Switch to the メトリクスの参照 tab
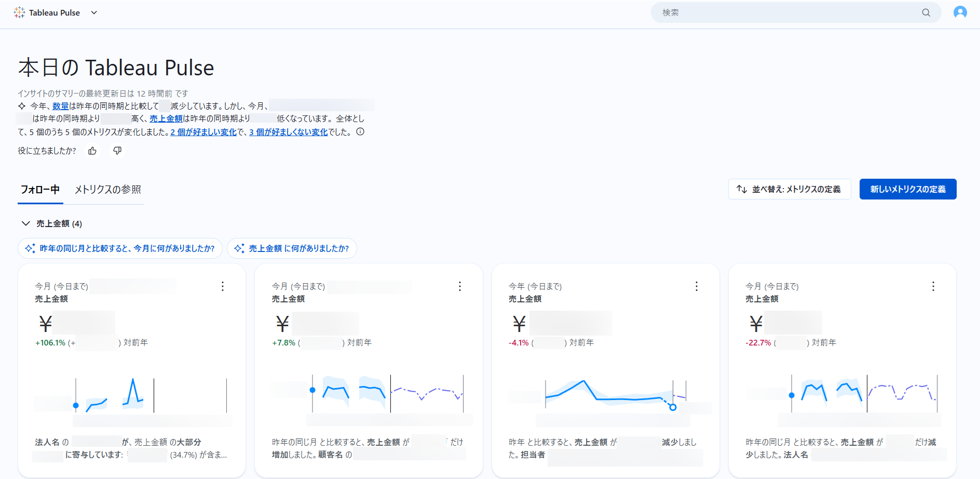This screenshot has height=479, width=980. click(x=107, y=190)
